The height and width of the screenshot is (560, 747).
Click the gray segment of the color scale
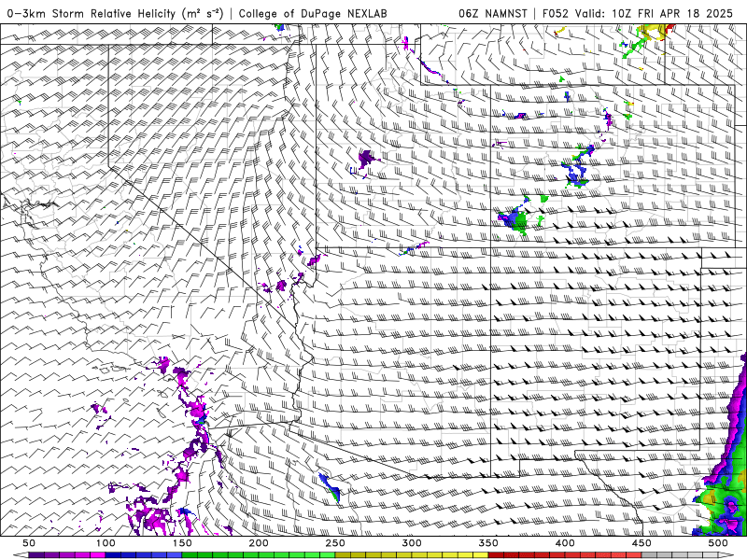[x=680, y=555]
